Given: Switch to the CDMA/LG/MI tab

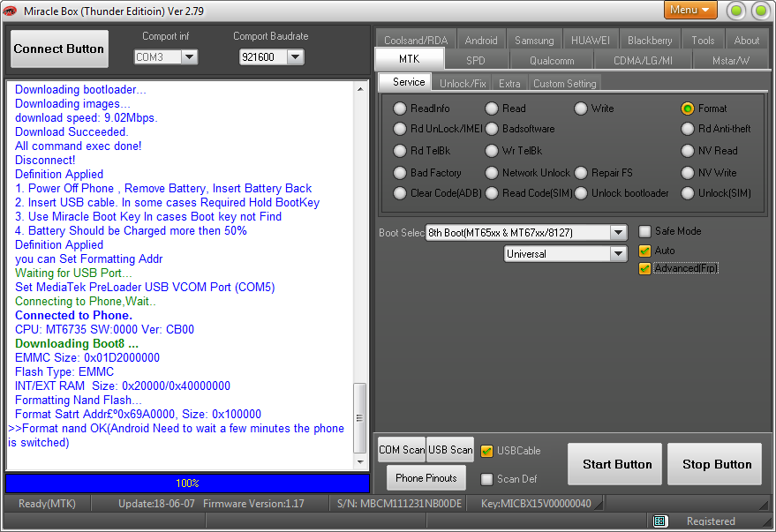Looking at the screenshot, I should click(643, 60).
